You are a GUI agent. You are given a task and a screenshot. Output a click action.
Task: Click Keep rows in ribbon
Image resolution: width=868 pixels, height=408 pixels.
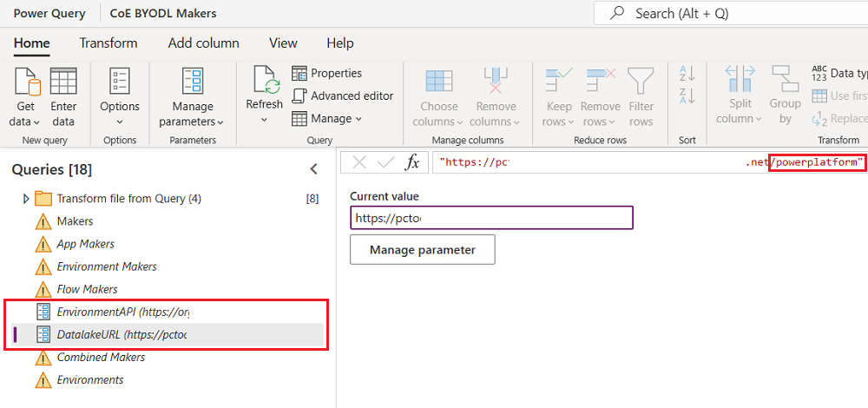click(x=558, y=97)
